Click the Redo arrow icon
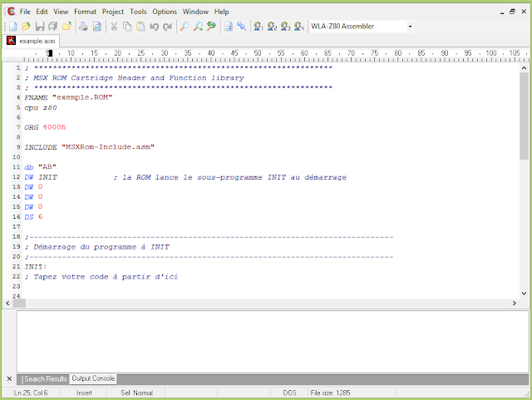 [168, 27]
